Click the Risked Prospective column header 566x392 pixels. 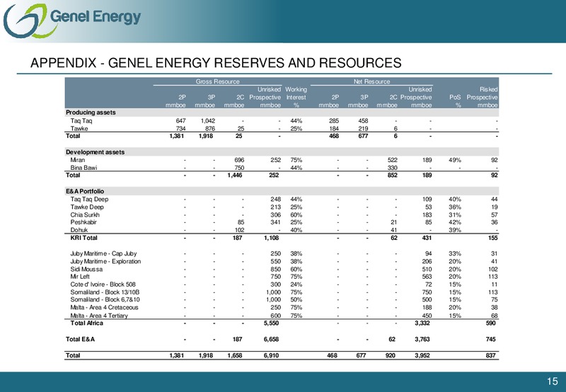[482, 97]
